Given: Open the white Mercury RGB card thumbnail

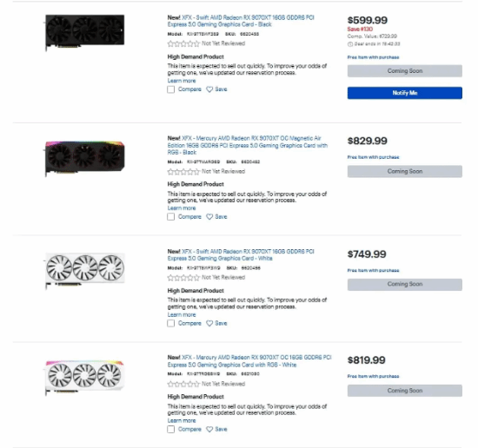Looking at the screenshot, I should [x=85, y=378].
